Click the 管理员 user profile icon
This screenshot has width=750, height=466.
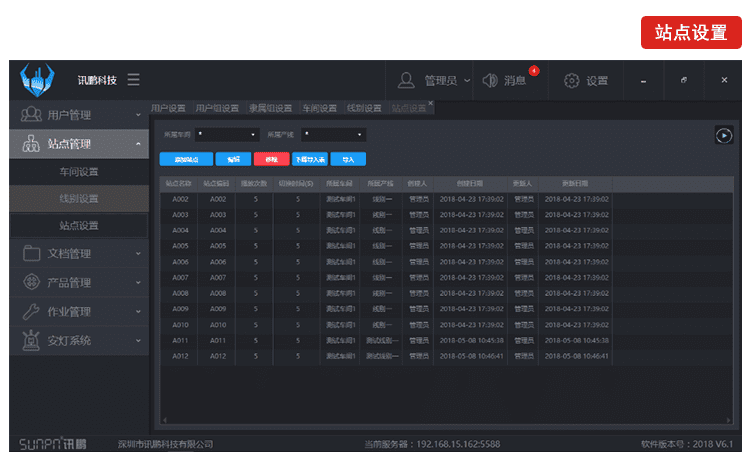[407, 80]
